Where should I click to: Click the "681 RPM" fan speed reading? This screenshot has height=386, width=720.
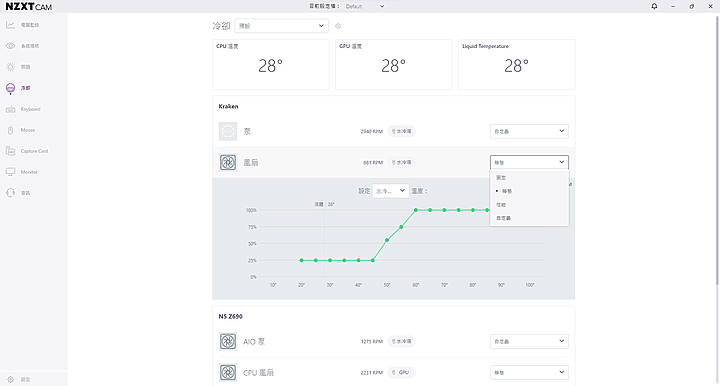(373, 162)
